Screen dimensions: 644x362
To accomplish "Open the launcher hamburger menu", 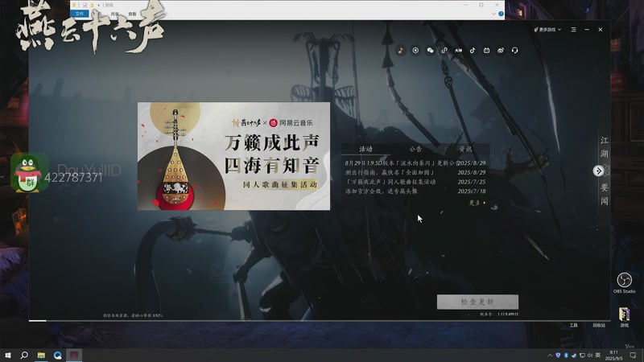I will (573, 30).
